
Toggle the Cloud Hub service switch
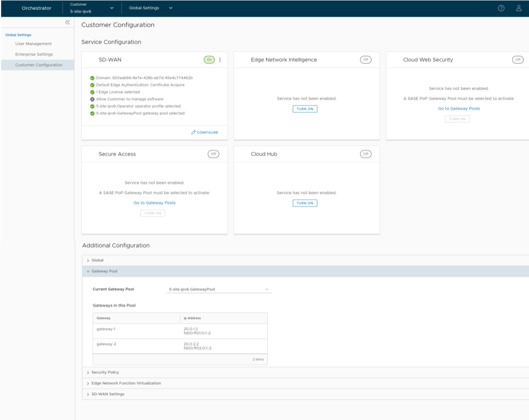click(366, 154)
